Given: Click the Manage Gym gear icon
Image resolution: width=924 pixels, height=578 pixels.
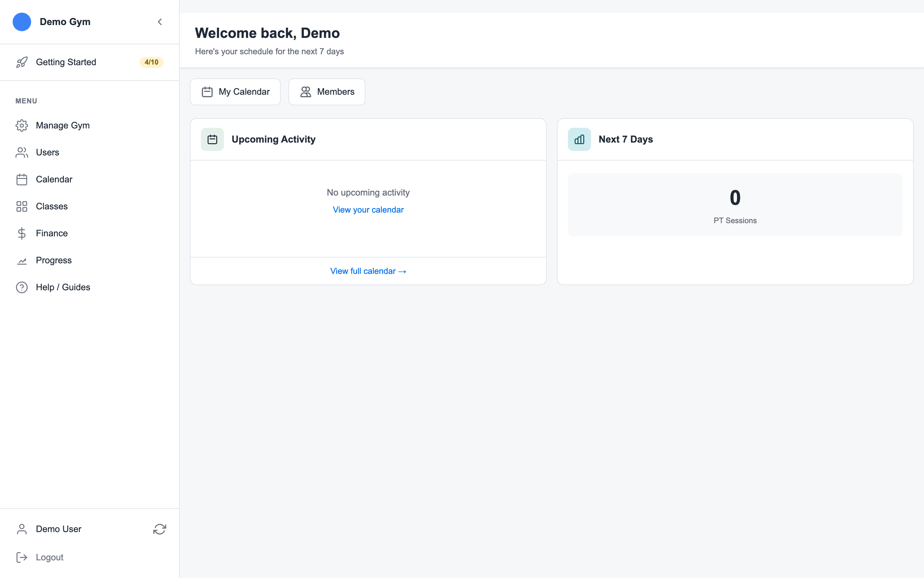Looking at the screenshot, I should click(22, 125).
